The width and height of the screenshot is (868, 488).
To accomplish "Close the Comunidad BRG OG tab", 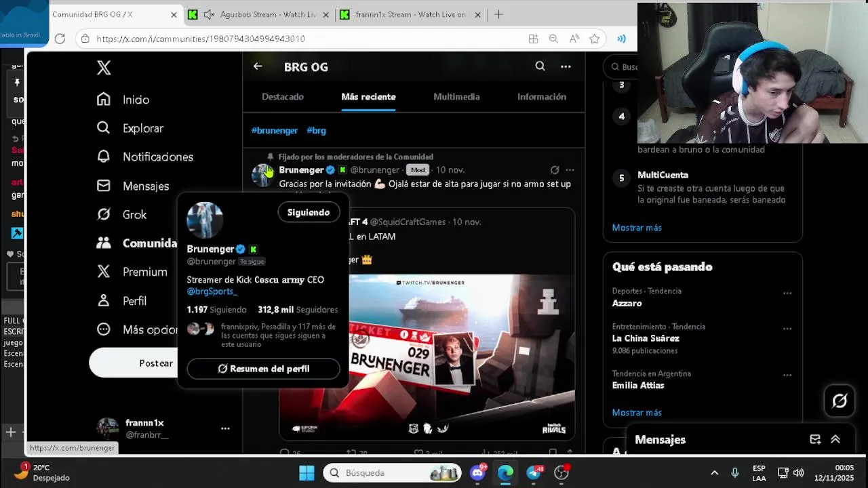I will pyautogui.click(x=174, y=14).
